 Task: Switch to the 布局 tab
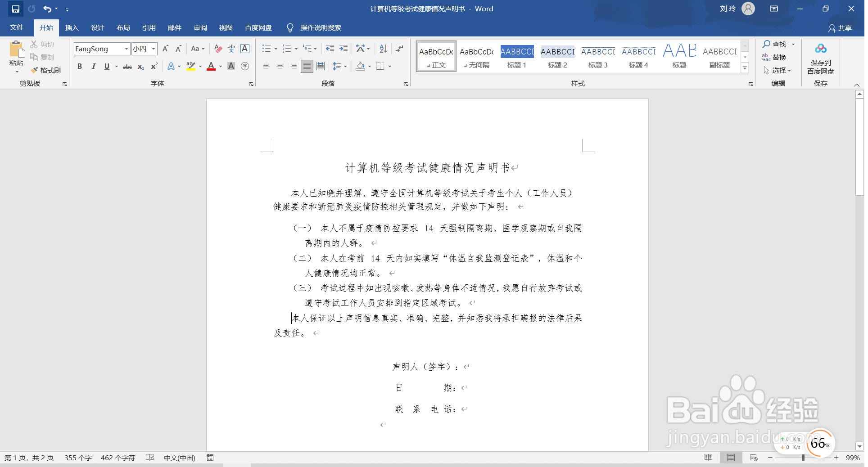pyautogui.click(x=123, y=28)
